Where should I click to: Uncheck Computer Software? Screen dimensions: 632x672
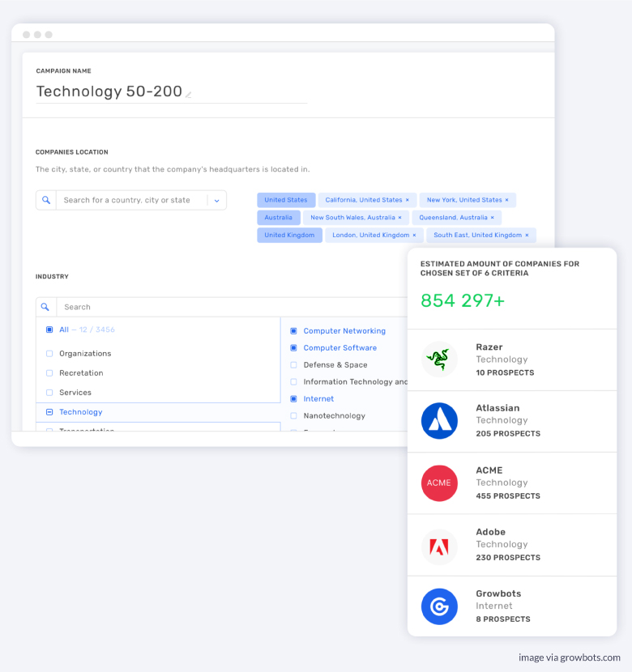coord(293,348)
